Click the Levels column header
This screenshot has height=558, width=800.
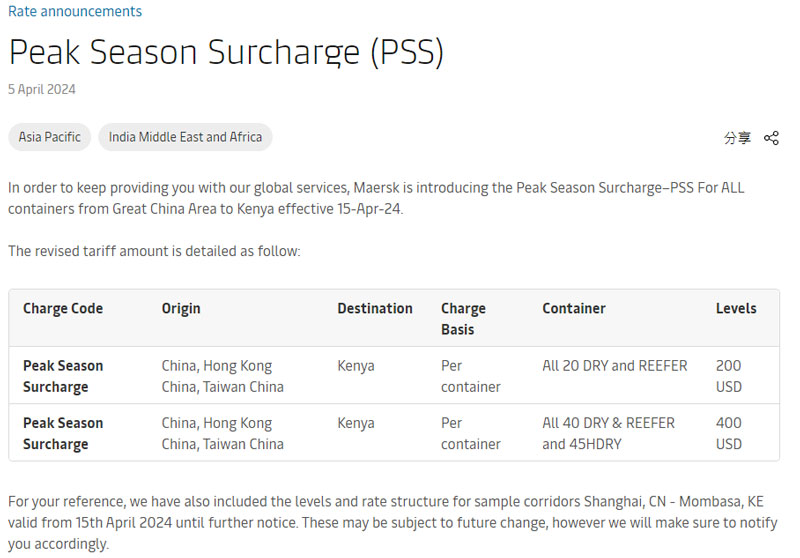coord(736,308)
